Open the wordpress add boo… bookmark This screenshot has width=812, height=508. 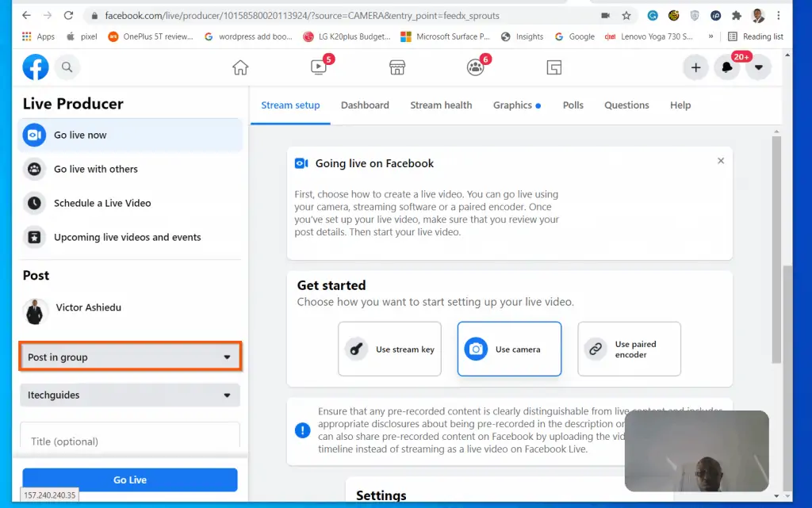(248, 36)
